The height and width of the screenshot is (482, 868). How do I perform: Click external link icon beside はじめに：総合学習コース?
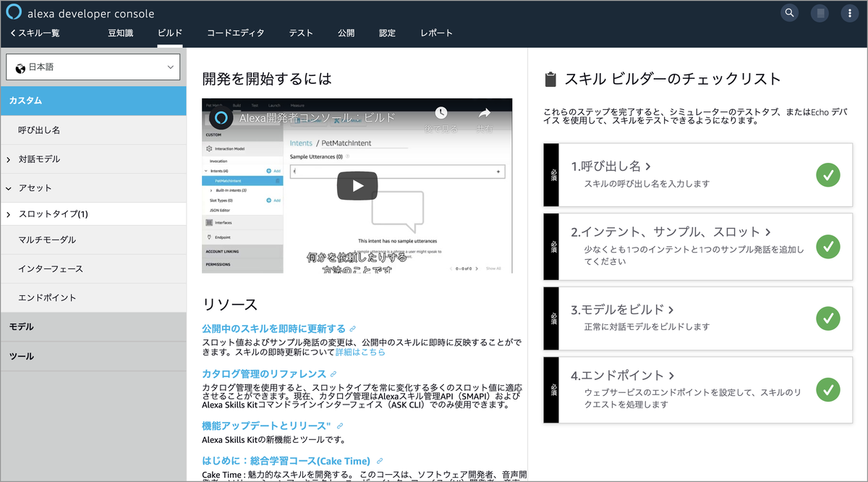click(x=379, y=461)
